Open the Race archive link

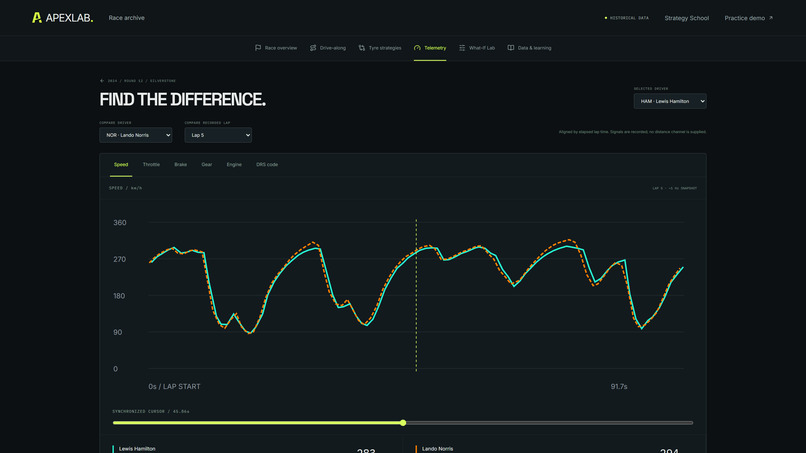tap(126, 18)
